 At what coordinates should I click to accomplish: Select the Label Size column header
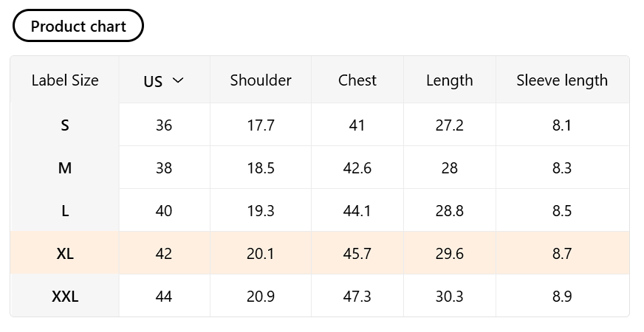click(x=65, y=80)
